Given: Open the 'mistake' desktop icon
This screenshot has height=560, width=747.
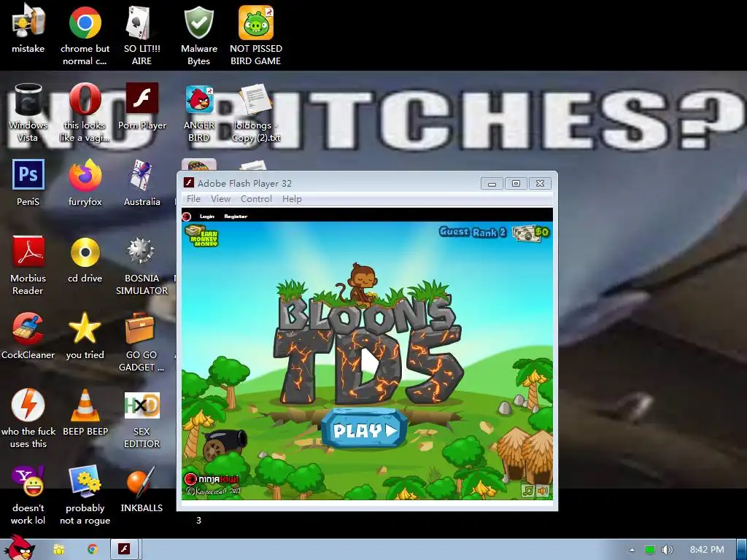Looking at the screenshot, I should click(28, 23).
